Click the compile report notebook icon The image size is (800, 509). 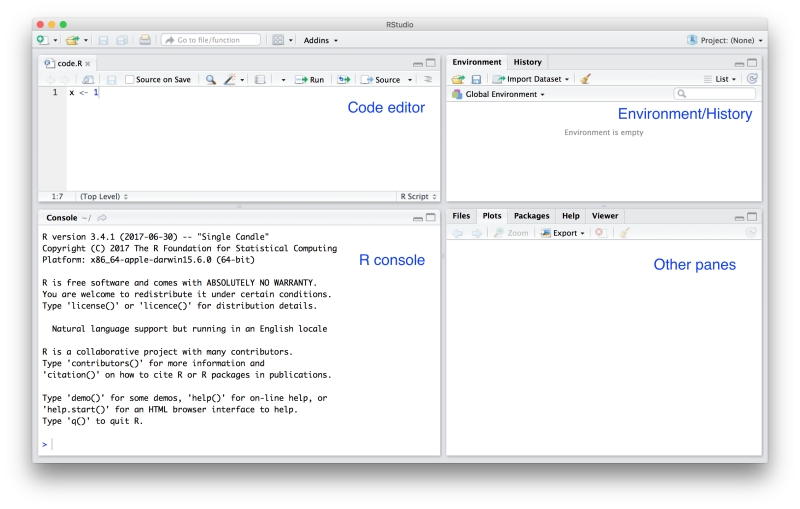260,80
